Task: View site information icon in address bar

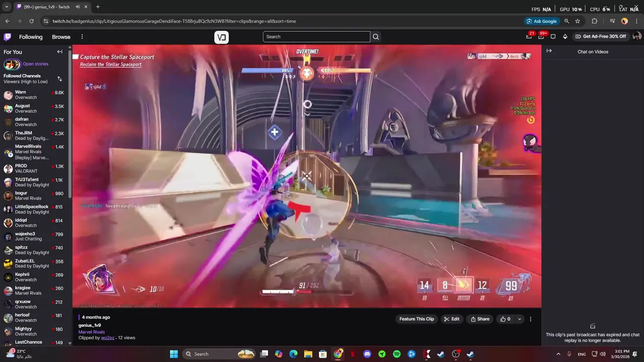Action: pyautogui.click(x=46, y=21)
